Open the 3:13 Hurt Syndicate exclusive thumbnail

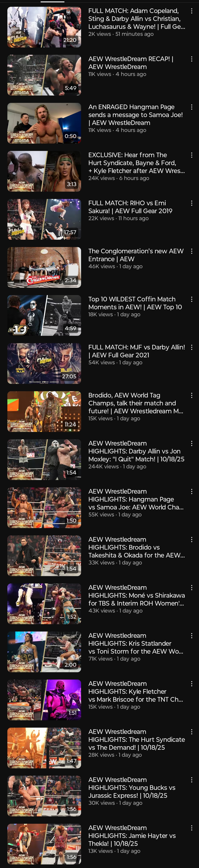tap(44, 171)
